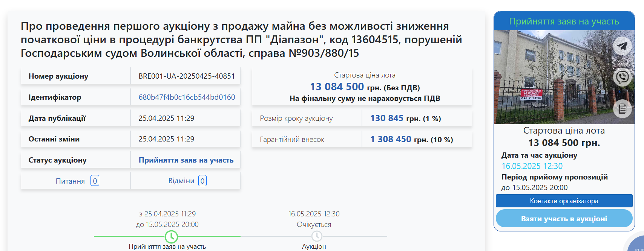644x251 pixels.
Task: Click the grey clock icon for the Аукціон stage
Action: coord(317,236)
